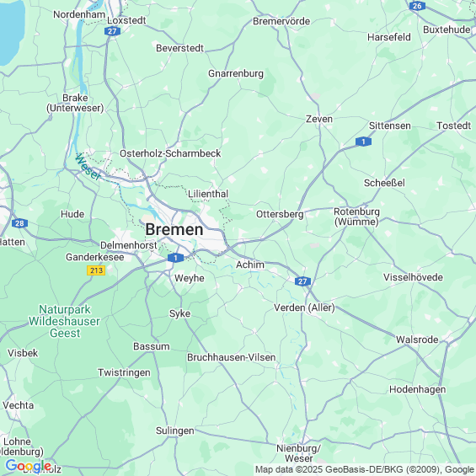Click the A1 highway shield near Sittensen
This screenshot has width=476, height=476.
(x=363, y=142)
